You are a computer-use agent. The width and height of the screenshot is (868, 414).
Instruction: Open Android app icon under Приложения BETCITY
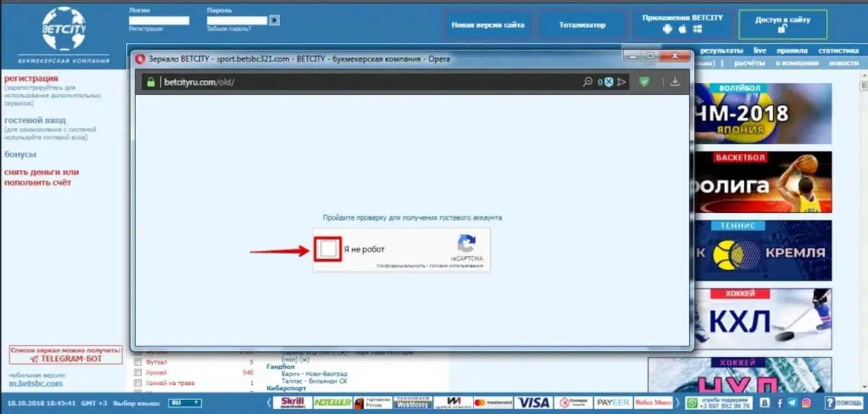[x=668, y=29]
